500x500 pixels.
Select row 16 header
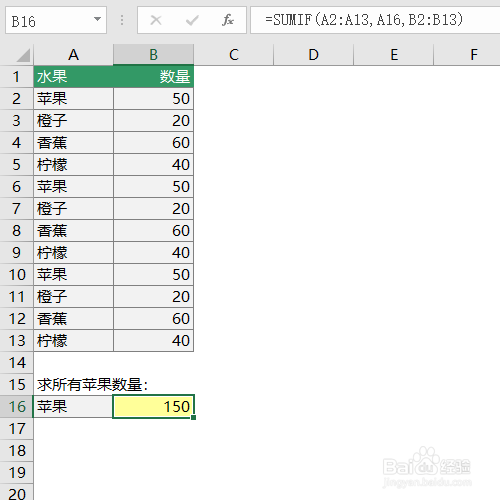click(16, 407)
